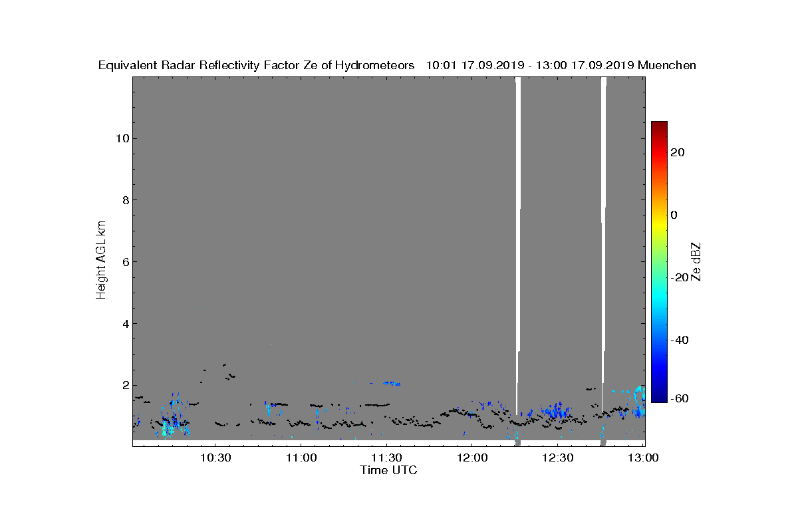
Task: Click the colorbar value -40
Action: [x=680, y=340]
